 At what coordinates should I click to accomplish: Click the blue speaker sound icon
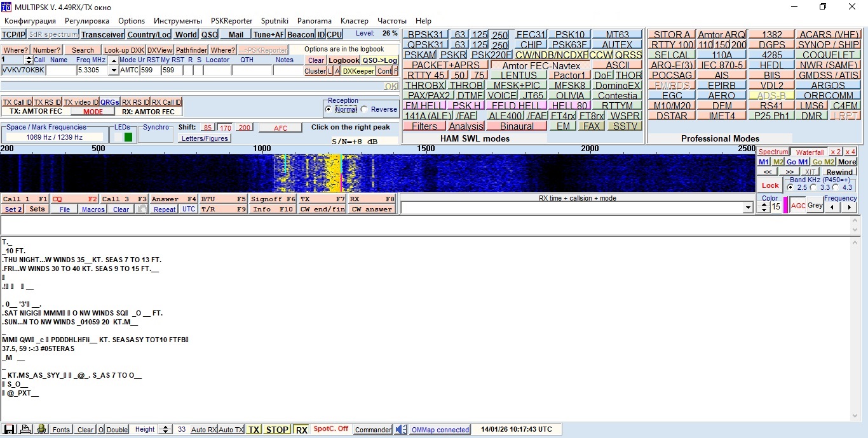point(401,430)
